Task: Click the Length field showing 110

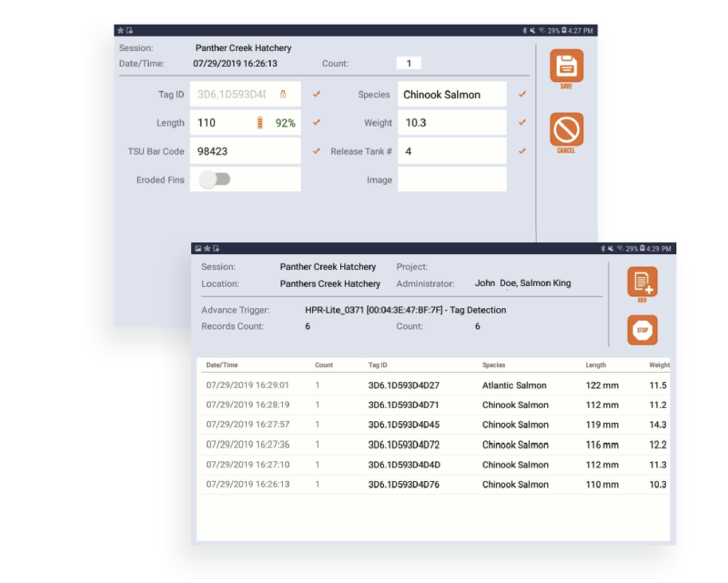Action: (245, 123)
